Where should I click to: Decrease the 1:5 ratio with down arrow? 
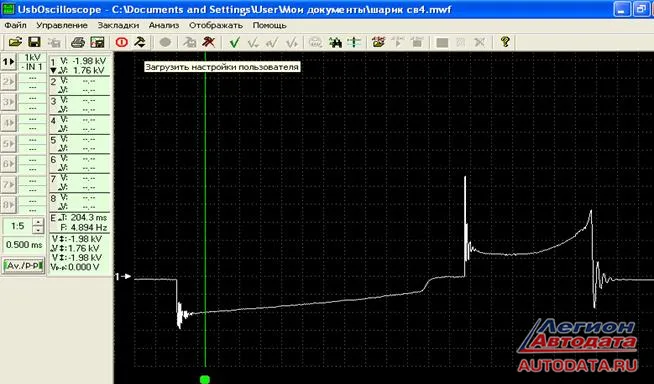(38, 230)
